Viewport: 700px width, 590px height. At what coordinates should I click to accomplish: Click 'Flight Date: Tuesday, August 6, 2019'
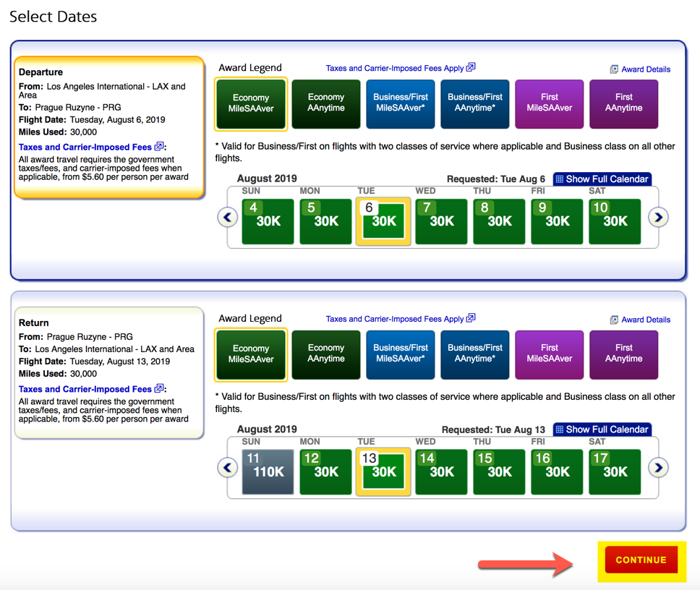(92, 119)
